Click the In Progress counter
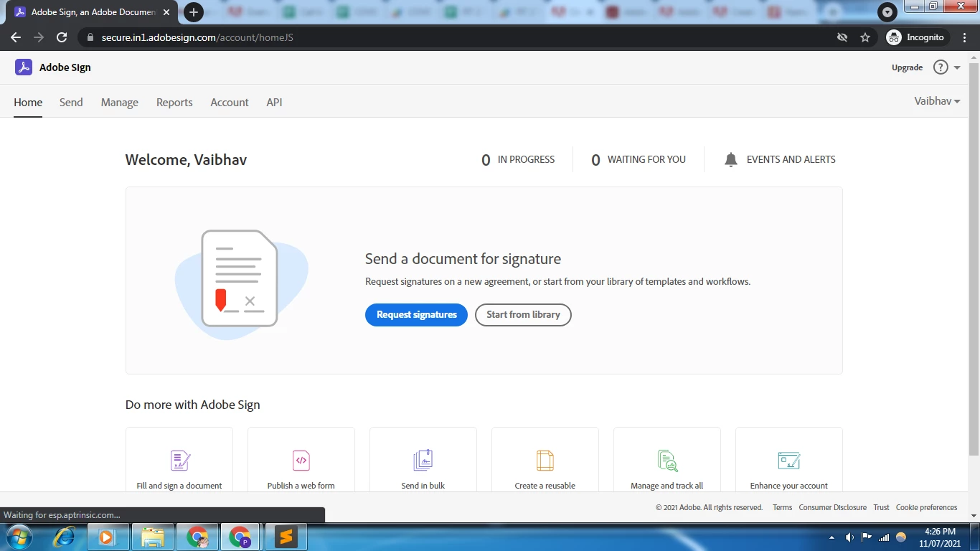 (x=518, y=160)
